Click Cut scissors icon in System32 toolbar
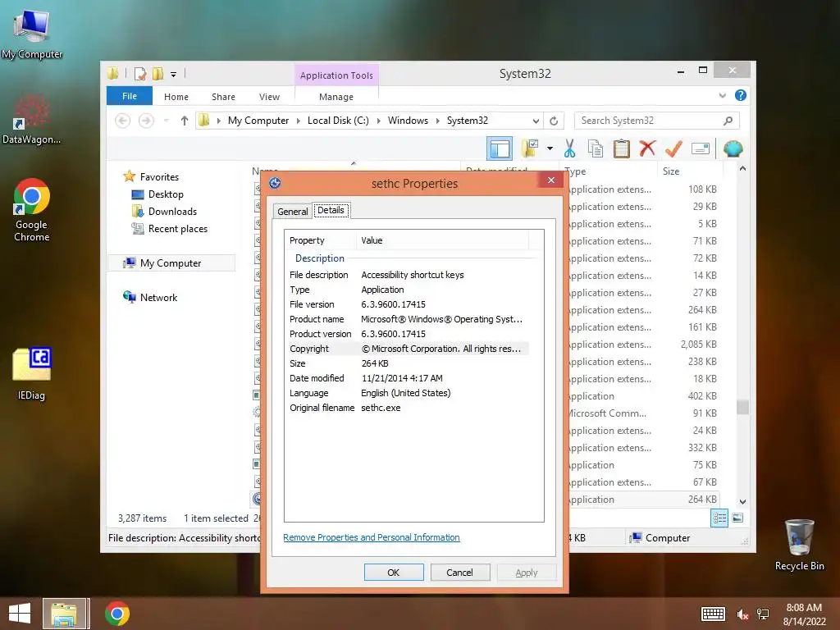 569,148
